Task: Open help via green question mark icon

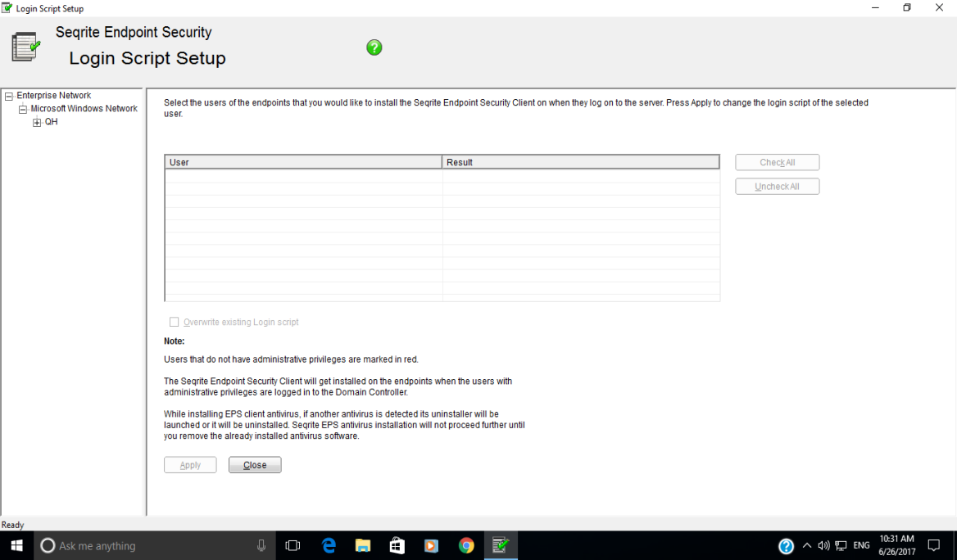Action: 374,47
